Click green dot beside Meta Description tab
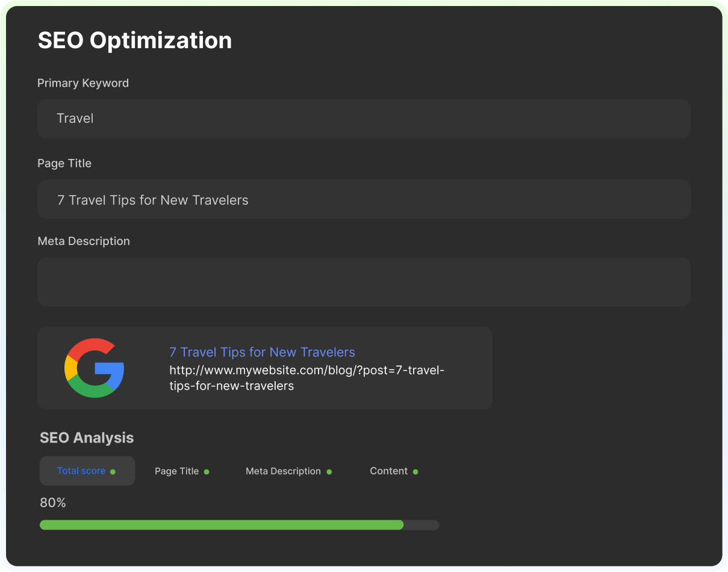The width and height of the screenshot is (728, 572). click(329, 472)
